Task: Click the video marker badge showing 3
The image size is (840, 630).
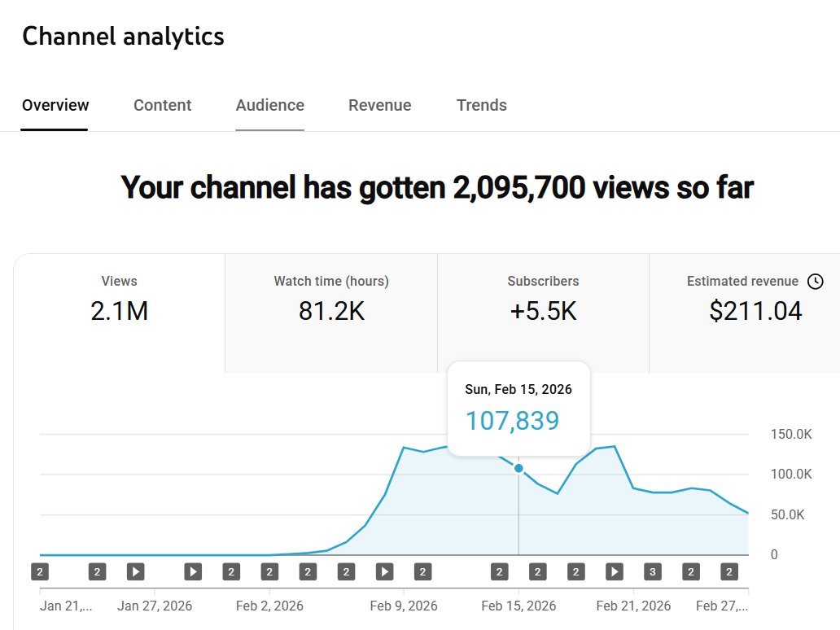Action: [652, 571]
